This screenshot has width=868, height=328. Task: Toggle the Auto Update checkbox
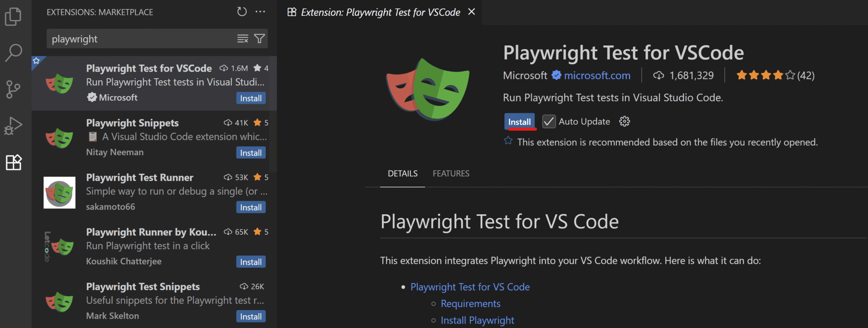tap(549, 121)
